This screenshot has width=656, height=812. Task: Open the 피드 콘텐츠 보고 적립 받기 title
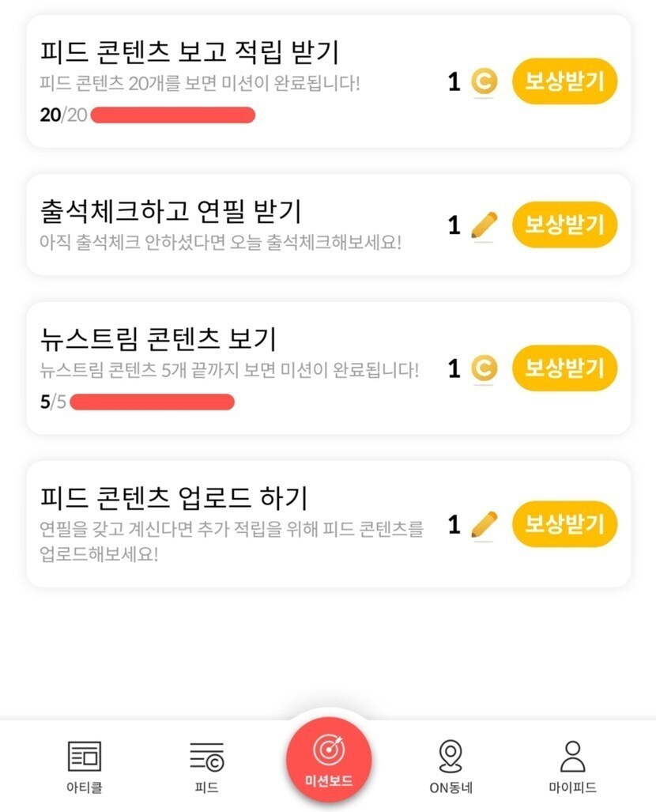pos(189,52)
